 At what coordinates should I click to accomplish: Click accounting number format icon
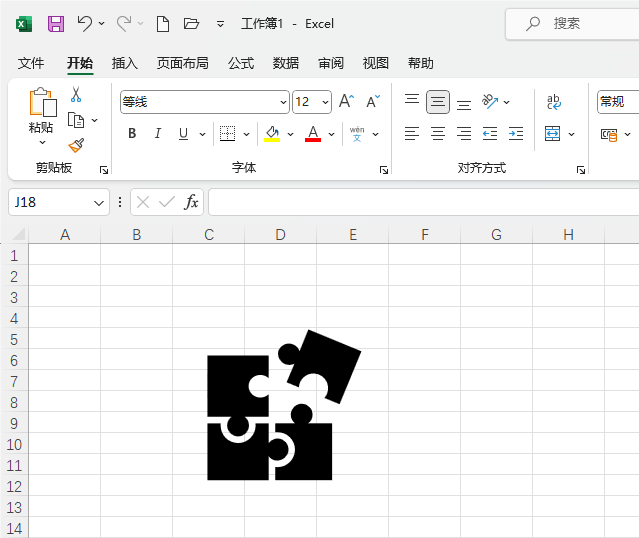tap(609, 134)
